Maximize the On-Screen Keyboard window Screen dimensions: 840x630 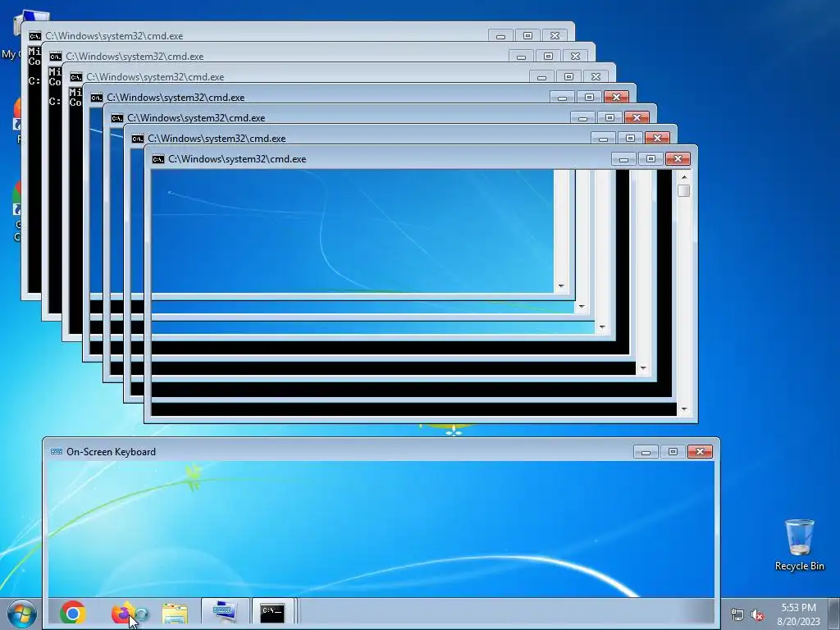pos(673,452)
